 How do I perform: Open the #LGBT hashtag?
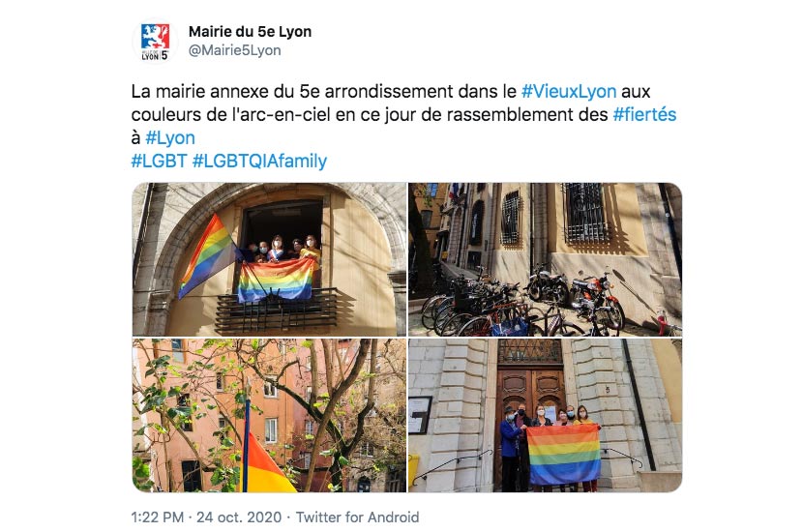[x=159, y=161]
